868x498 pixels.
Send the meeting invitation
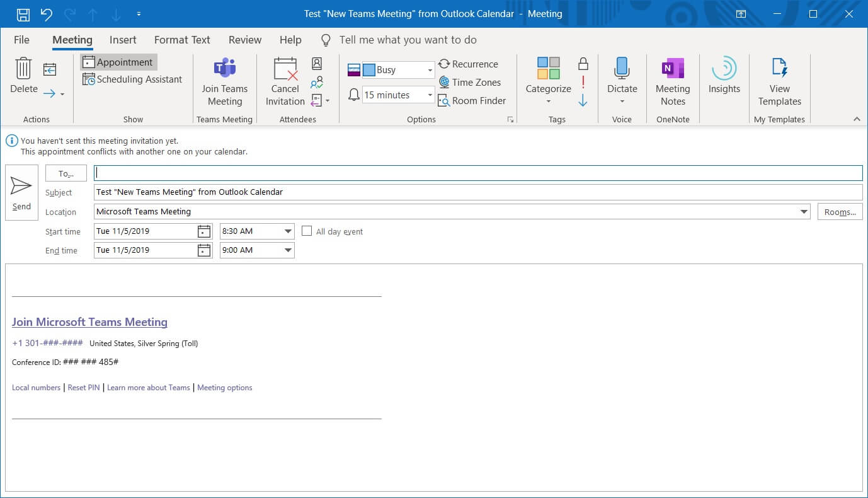[21, 192]
